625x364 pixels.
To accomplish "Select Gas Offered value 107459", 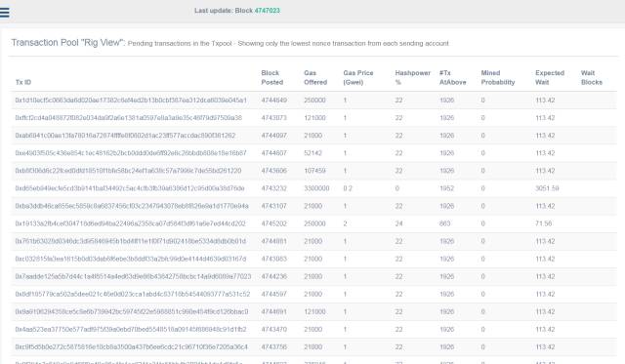I will 314,171.
